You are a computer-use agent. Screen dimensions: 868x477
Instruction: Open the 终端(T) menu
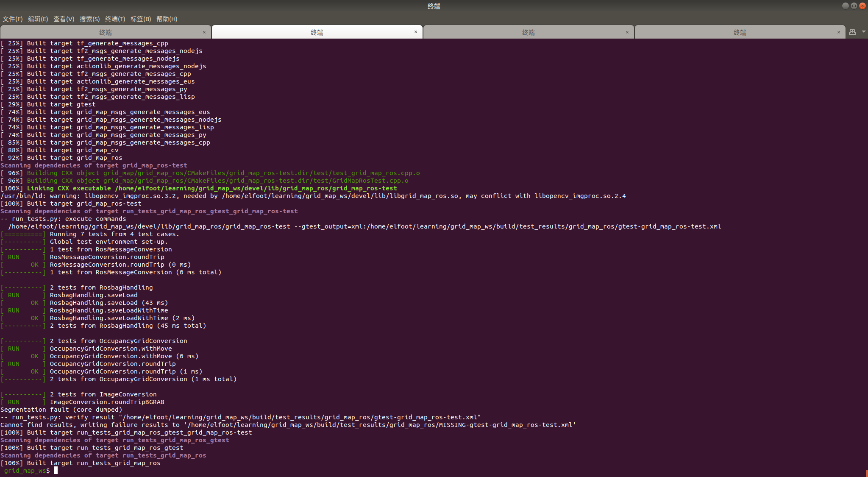[x=115, y=19]
